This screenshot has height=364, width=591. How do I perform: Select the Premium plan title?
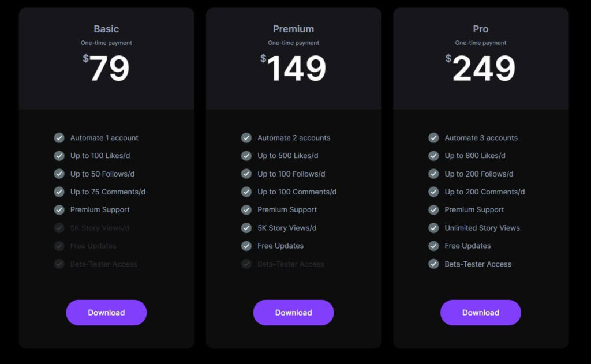[x=293, y=29]
